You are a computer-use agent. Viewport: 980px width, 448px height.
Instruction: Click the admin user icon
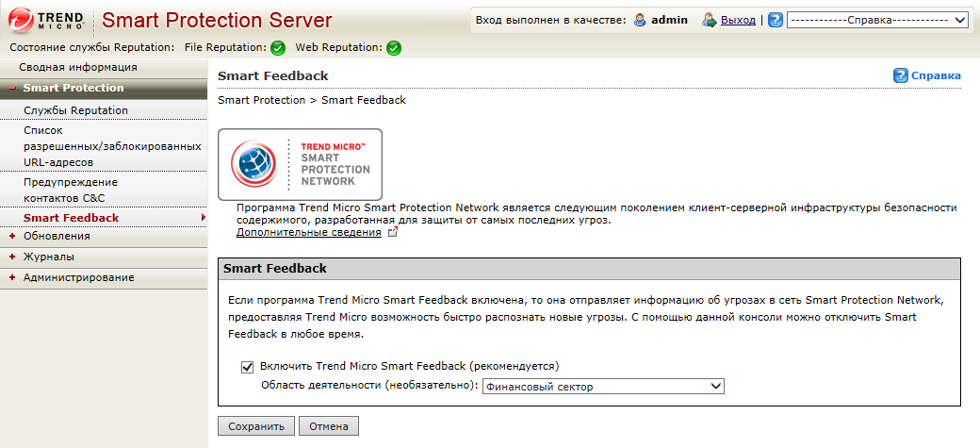[x=640, y=20]
